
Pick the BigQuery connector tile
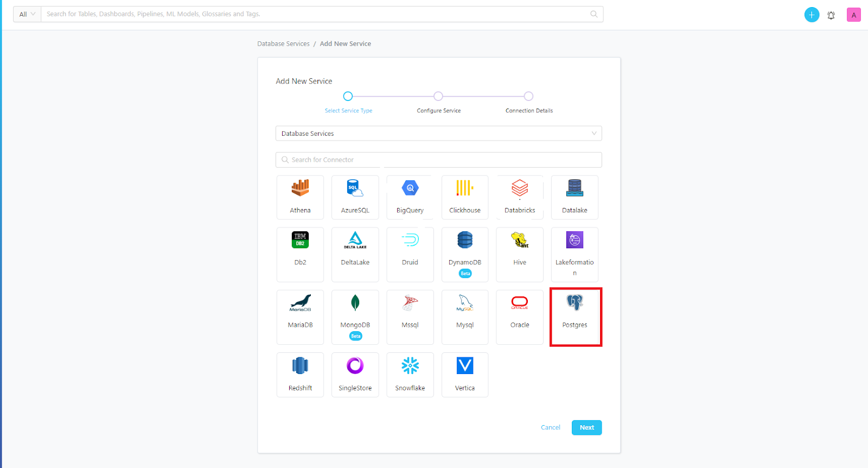(410, 189)
